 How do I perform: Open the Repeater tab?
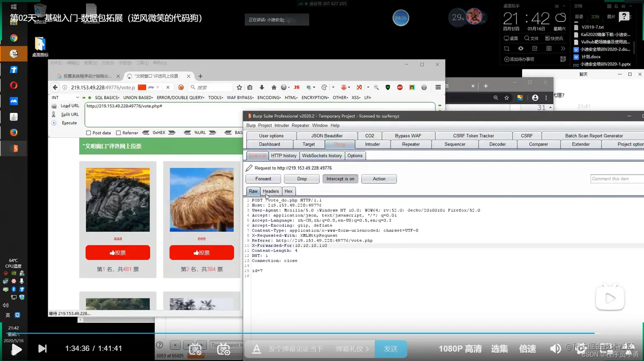[x=411, y=144]
